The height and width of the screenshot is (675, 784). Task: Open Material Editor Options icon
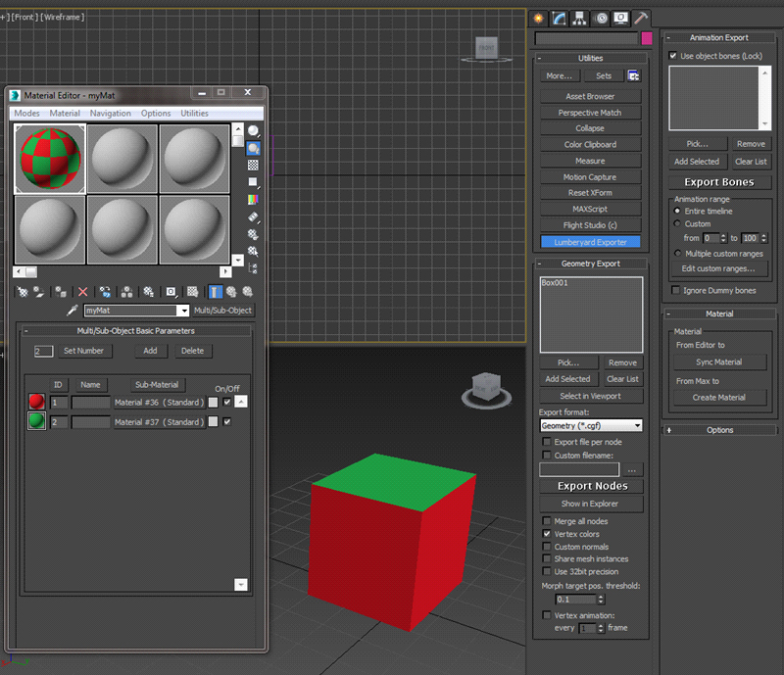(254, 234)
